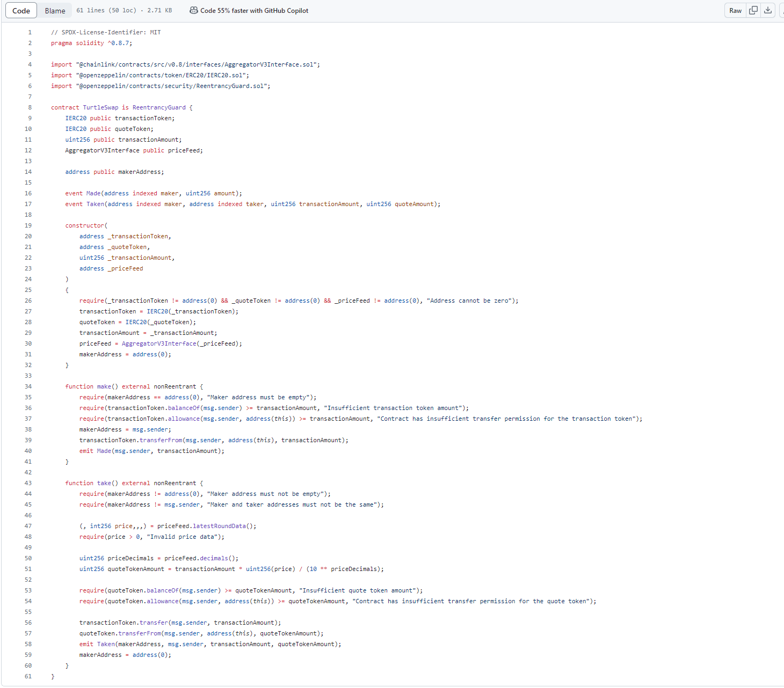784x688 pixels.
Task: Click the 'pragma solidity ^0.8.7' line
Action: (x=91, y=43)
